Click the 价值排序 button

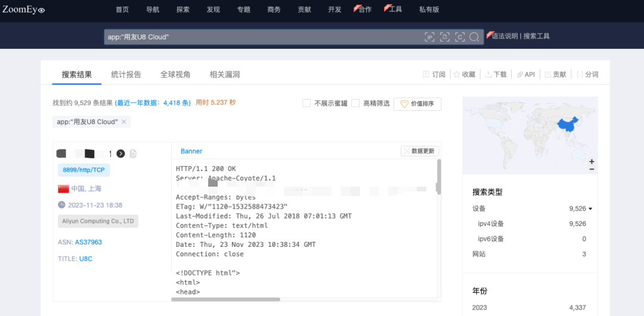pos(417,104)
